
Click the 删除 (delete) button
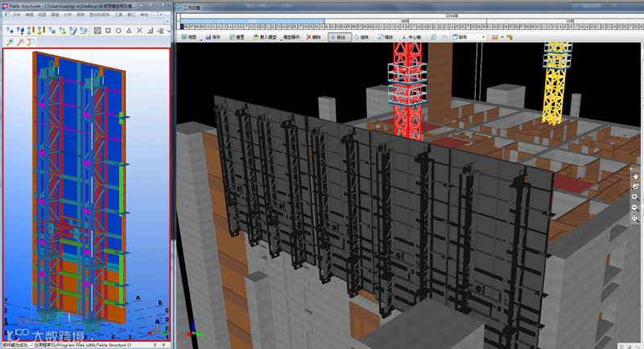tap(313, 37)
